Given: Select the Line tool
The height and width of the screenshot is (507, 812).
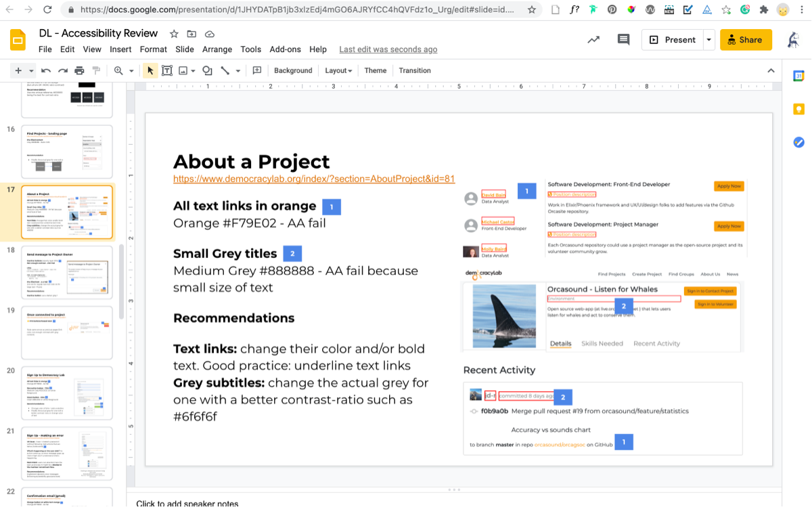Looking at the screenshot, I should [225, 70].
